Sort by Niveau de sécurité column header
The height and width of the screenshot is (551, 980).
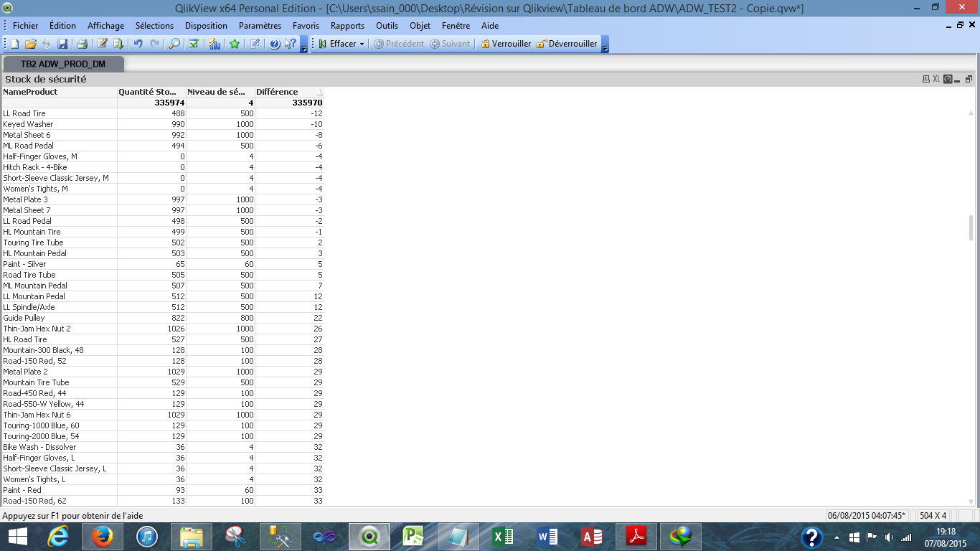pos(221,92)
